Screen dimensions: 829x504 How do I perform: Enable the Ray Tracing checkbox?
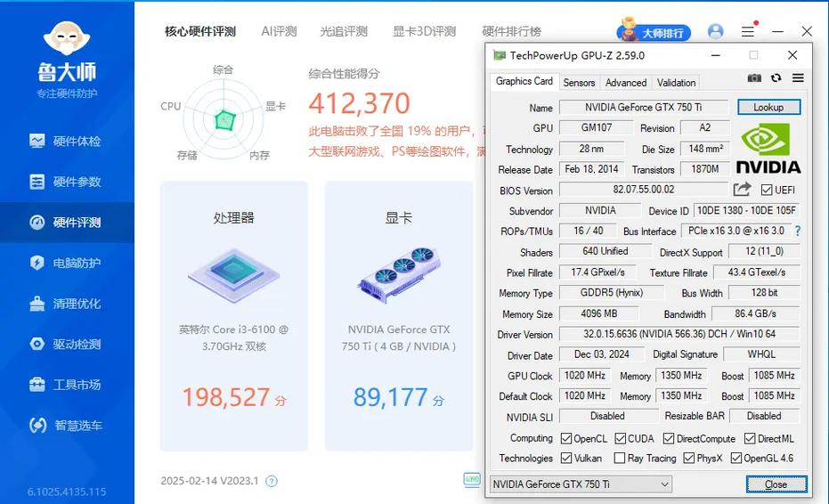620,458
